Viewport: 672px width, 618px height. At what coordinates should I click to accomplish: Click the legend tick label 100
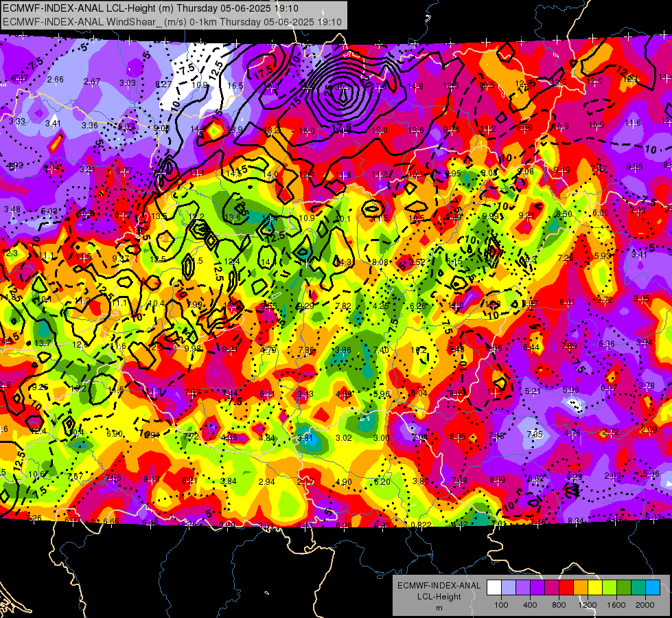point(501,605)
